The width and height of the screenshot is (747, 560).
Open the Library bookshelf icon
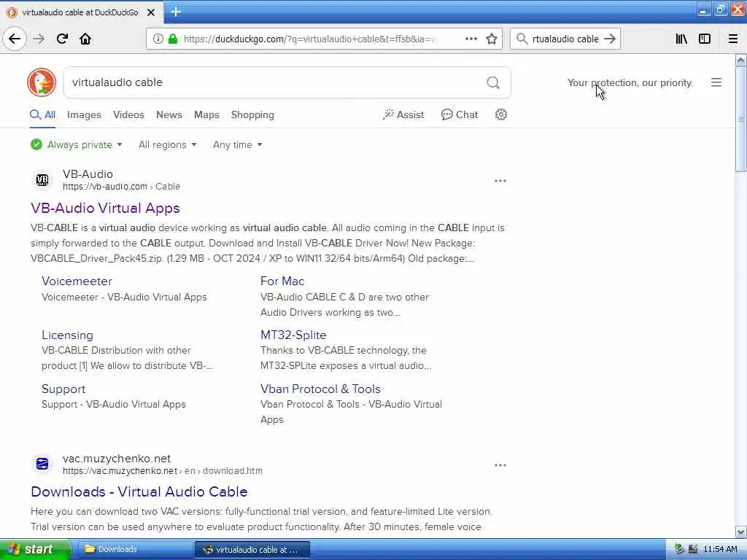click(681, 39)
